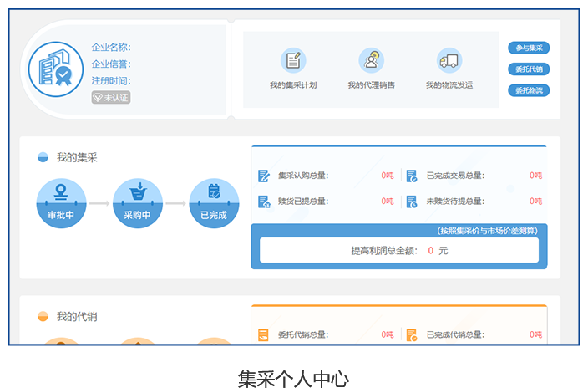Image resolution: width=588 pixels, height=388 pixels.
Task: Click the 我的集采 section heading
Action: [77, 157]
